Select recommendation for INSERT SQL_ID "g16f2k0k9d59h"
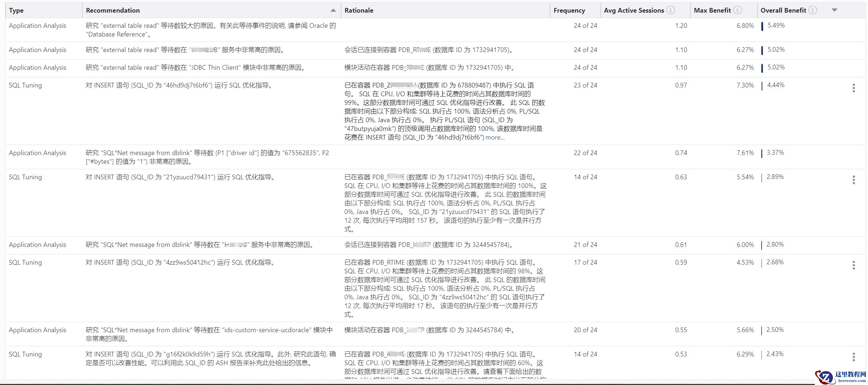 click(x=211, y=359)
